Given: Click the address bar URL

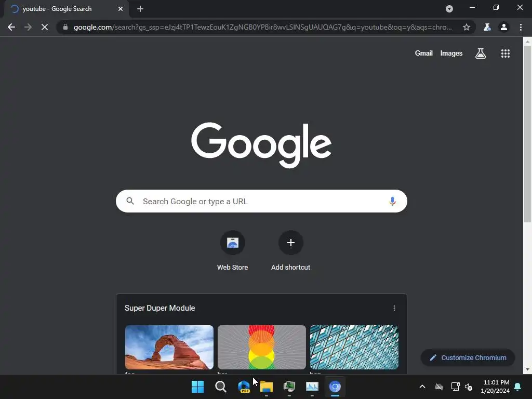Looking at the screenshot, I should [x=262, y=27].
